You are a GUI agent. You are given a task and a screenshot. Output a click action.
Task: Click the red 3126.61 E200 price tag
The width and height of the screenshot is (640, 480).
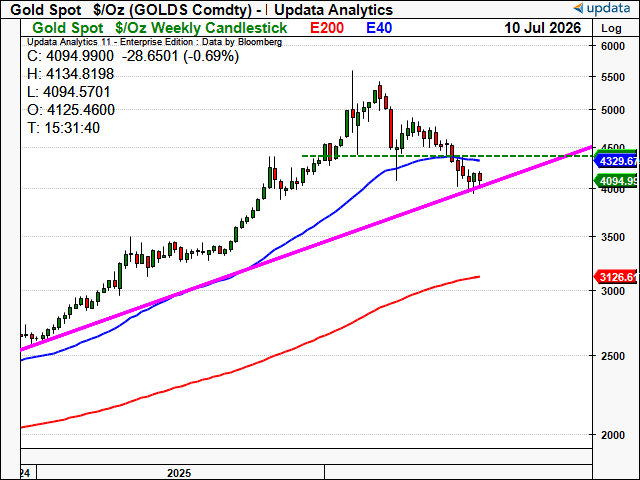click(x=616, y=277)
